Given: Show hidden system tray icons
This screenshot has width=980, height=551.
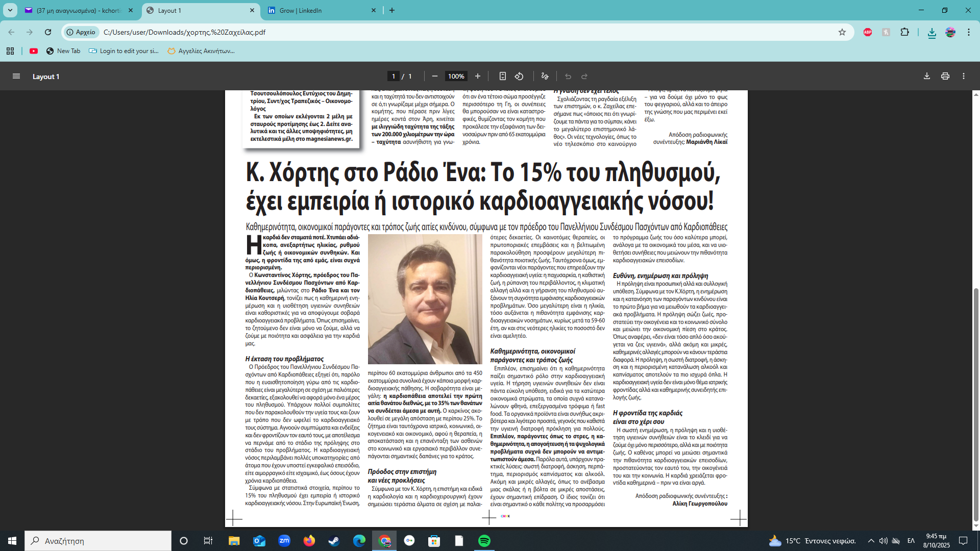Looking at the screenshot, I should click(x=871, y=541).
